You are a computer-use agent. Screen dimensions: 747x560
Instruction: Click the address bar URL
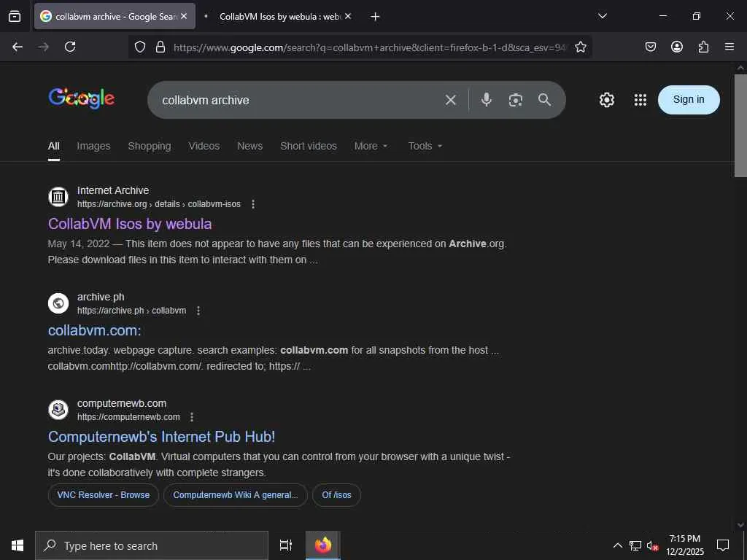[369, 47]
